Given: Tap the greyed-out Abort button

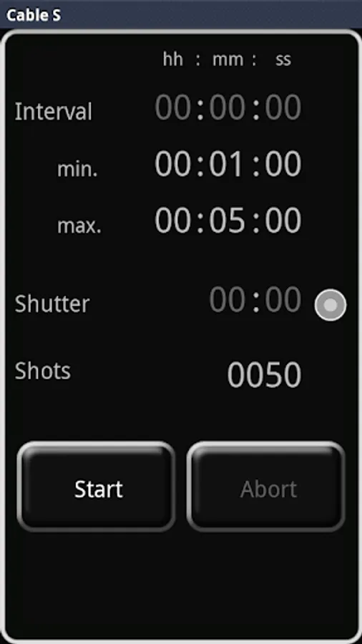Looking at the screenshot, I should (x=266, y=487).
